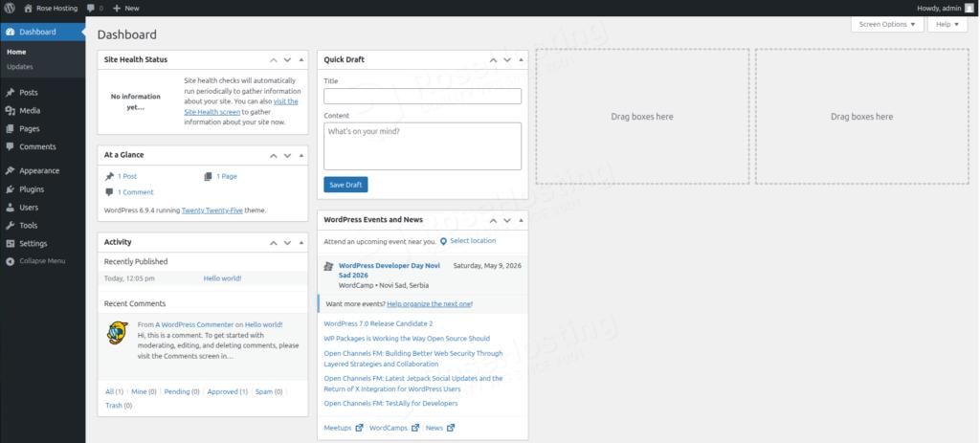The height and width of the screenshot is (443, 980).
Task: Open the WordPress logo menu
Action: pos(10,8)
